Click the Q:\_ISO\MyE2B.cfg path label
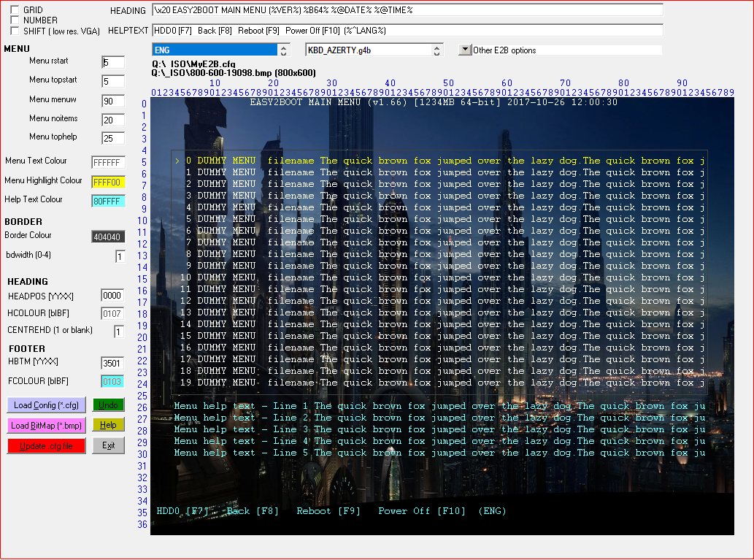 tap(193, 64)
